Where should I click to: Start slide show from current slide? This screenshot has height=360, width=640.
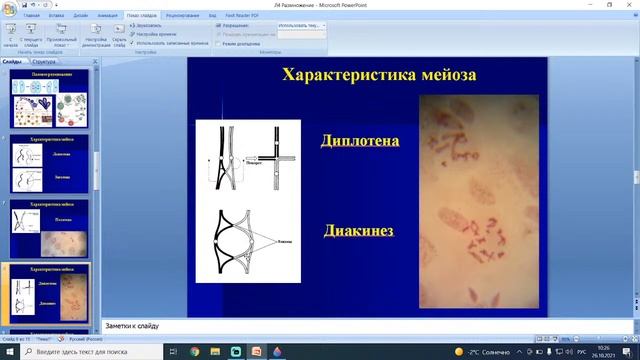tap(31, 36)
